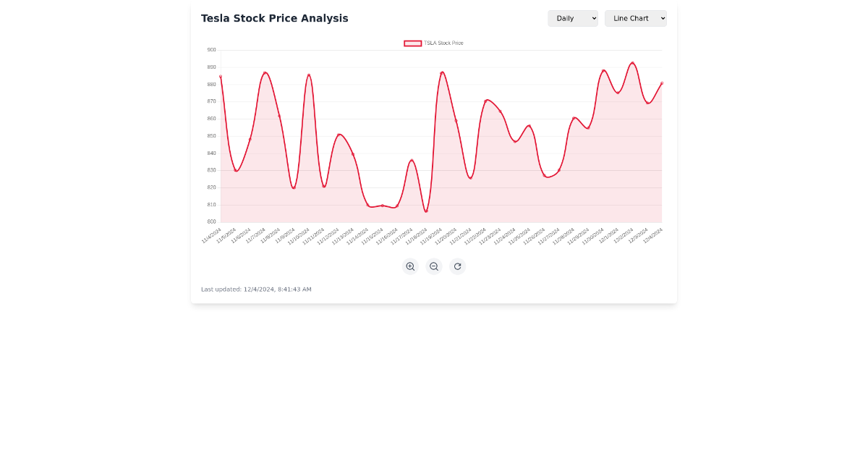This screenshot has height=456, width=868.
Task: Click the lowest dip of the price line
Action: click(x=426, y=211)
